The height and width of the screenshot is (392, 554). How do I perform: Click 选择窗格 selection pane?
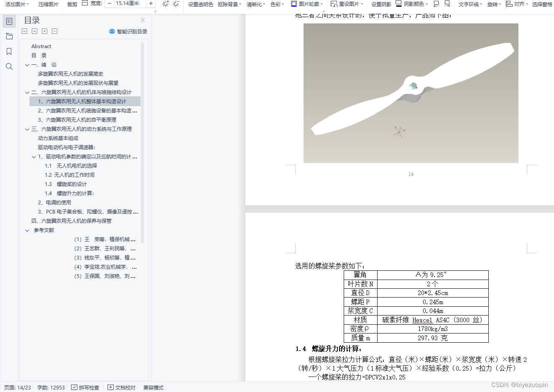542,4
